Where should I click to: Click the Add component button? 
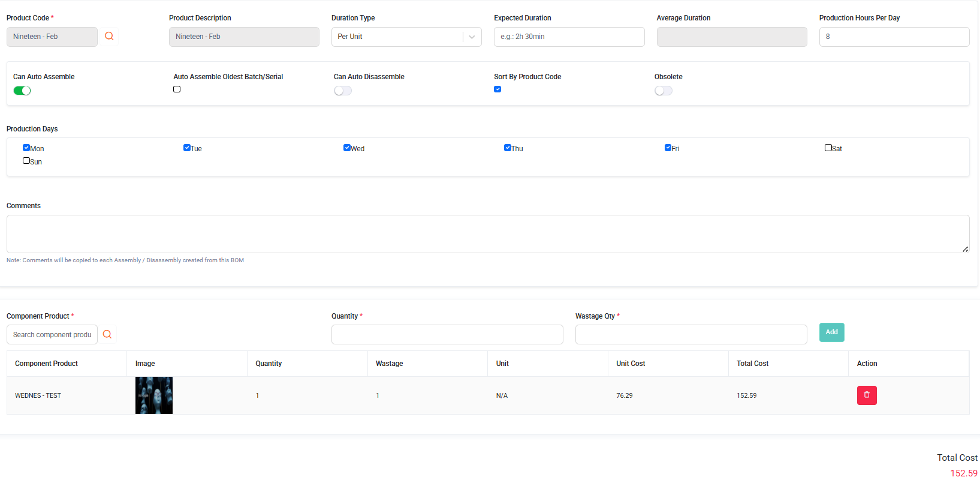[832, 332]
